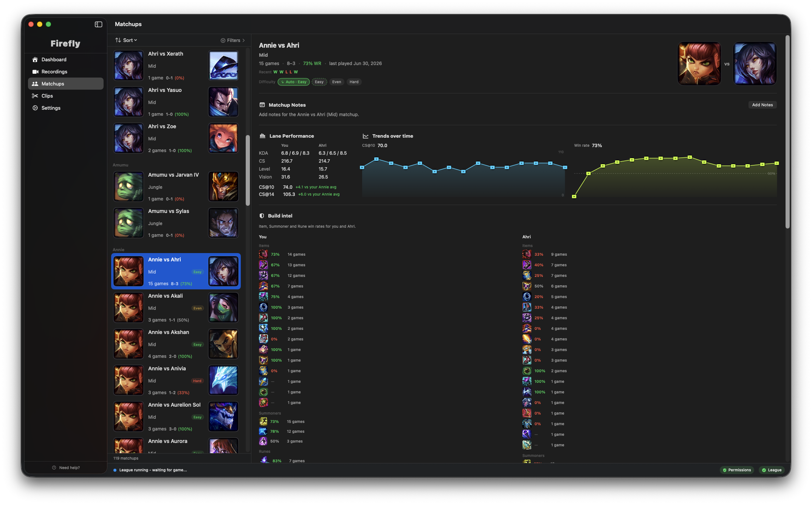Click the Add Notes button
The width and height of the screenshot is (812, 505).
click(762, 105)
